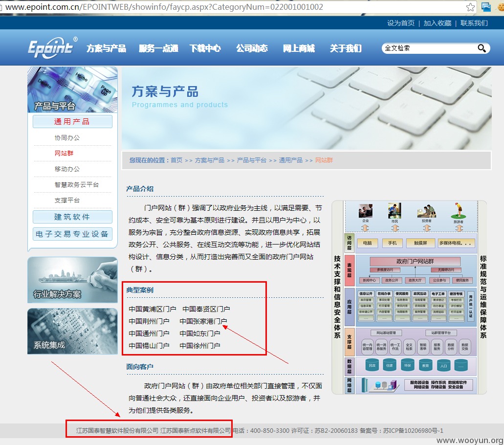Go to 方案与产品 in the breadcrumb
The width and height of the screenshot is (504, 445).
point(210,160)
